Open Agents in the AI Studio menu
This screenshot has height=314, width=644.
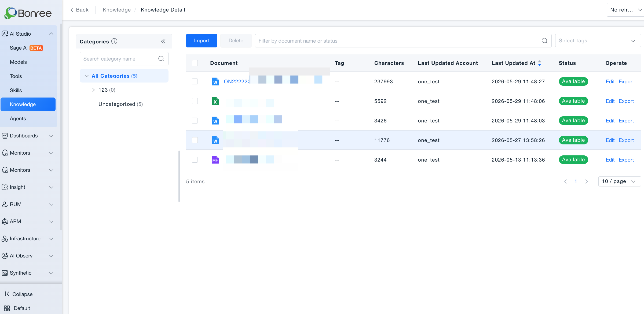click(18, 118)
